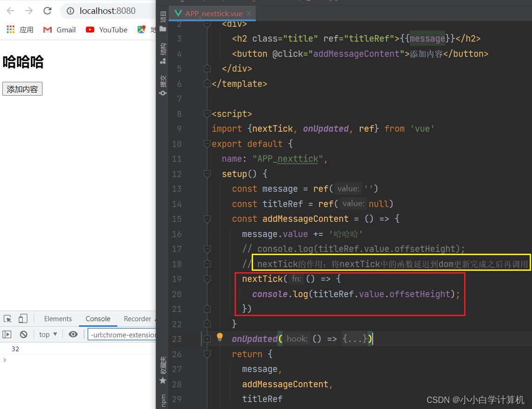Show console sidebar icon
This screenshot has width=532, height=409.
[7, 334]
